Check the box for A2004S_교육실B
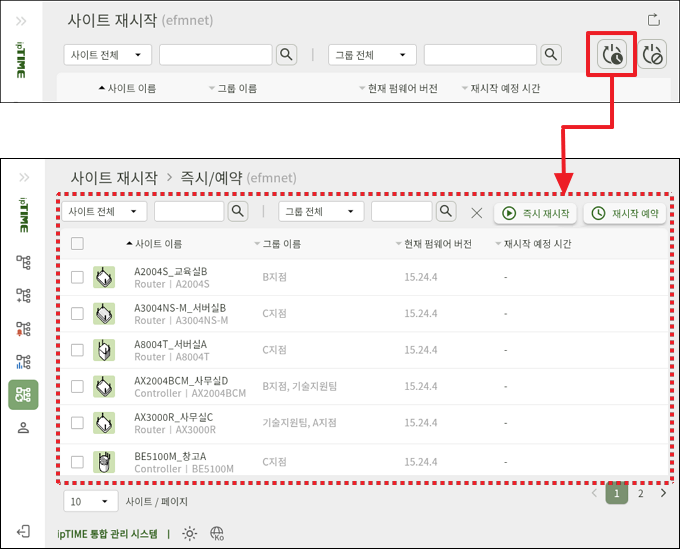Image resolution: width=680 pixels, height=553 pixels. point(78,277)
